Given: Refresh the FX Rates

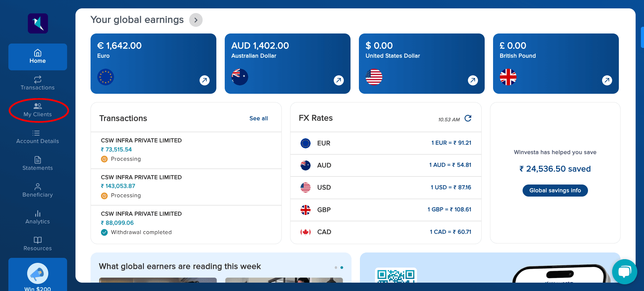Looking at the screenshot, I should coord(468,119).
